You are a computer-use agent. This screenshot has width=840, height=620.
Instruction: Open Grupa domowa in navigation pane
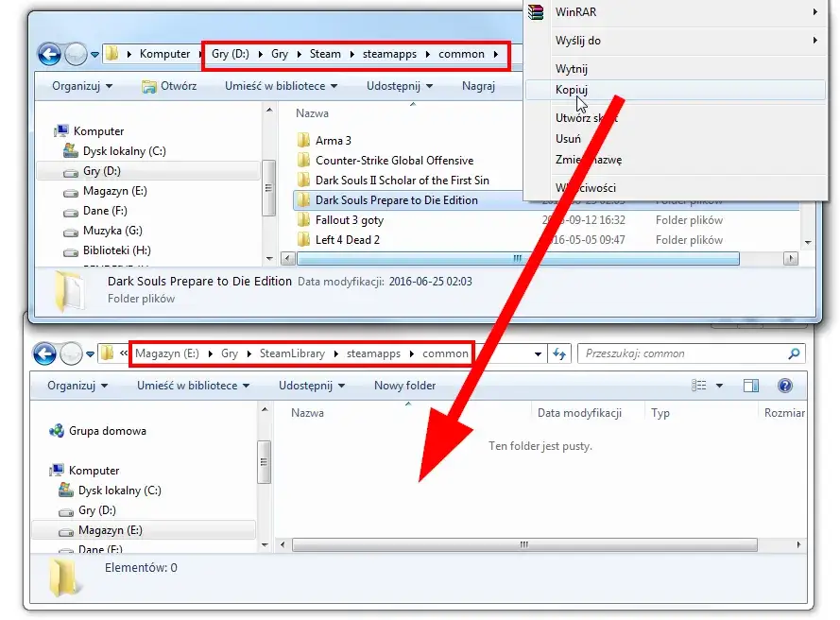coord(107,431)
